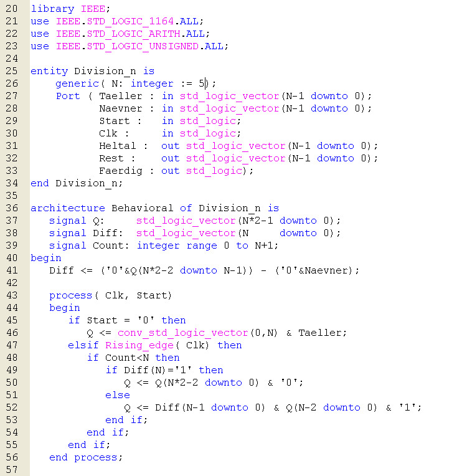Click 'architecture' keyword on line 36
462x476 pixels.
(68, 208)
